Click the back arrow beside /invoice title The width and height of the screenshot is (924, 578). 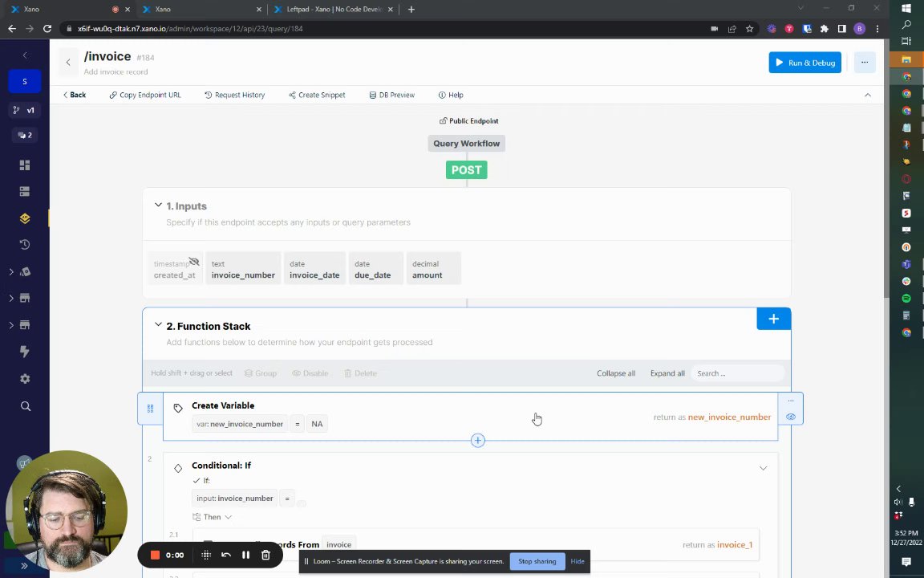(x=68, y=63)
